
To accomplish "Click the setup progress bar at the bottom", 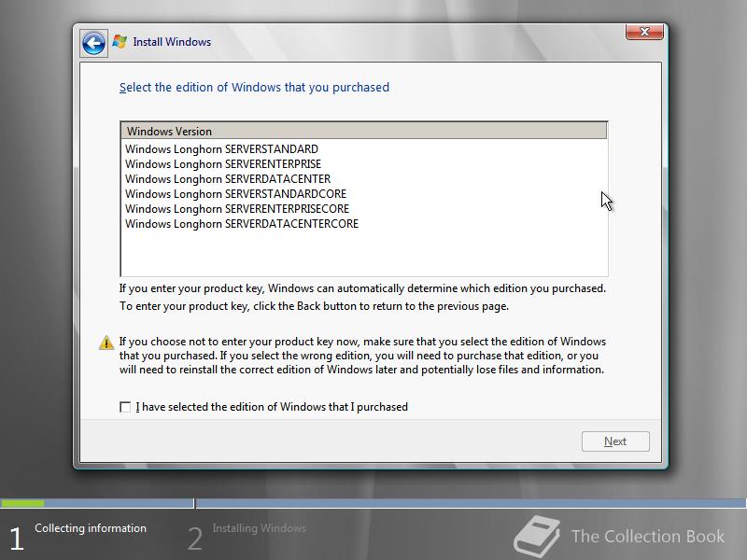I will coord(373,503).
